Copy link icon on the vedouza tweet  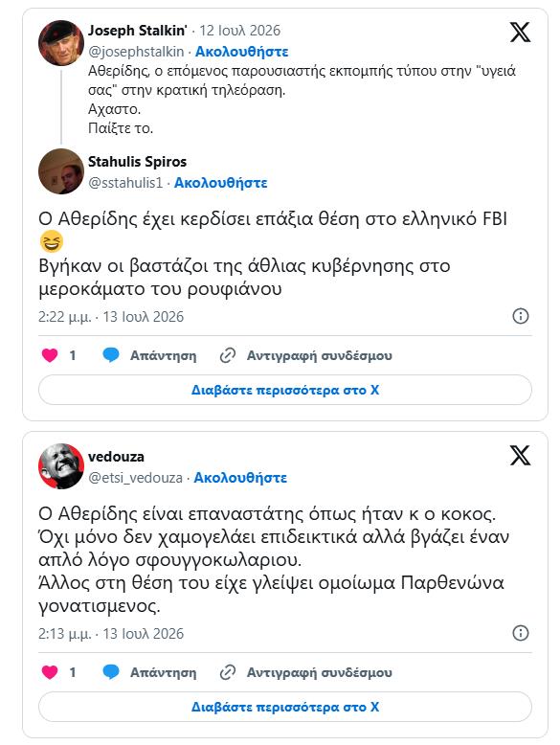[228, 672]
